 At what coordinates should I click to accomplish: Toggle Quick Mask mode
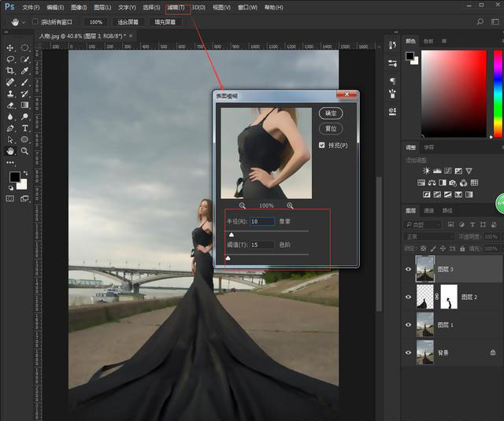(10, 198)
